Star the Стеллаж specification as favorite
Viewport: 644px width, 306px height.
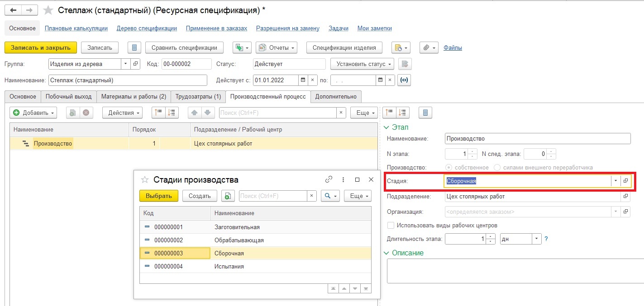48,10
